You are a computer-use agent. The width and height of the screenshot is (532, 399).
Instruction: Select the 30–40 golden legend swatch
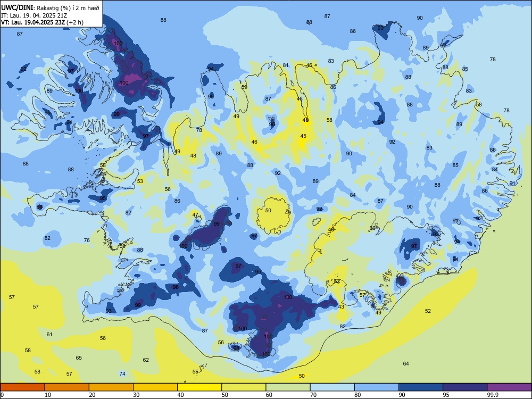[155, 387]
